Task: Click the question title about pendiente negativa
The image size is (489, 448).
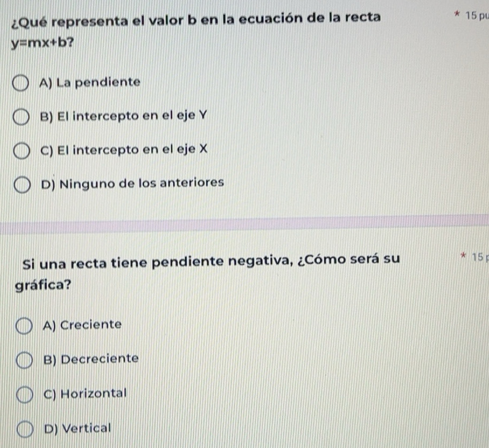Action: [x=207, y=272]
